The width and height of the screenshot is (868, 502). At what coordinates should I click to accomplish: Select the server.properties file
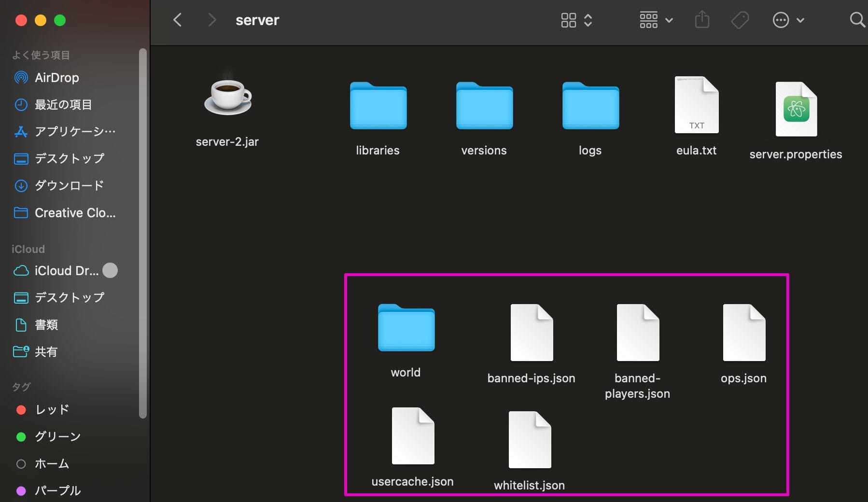[x=796, y=110]
